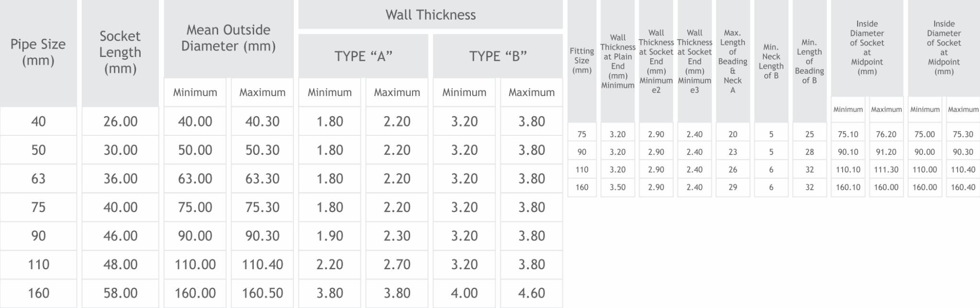Select Type B maximum value 4.60
Image resolution: width=980 pixels, height=308 pixels.
tap(532, 293)
